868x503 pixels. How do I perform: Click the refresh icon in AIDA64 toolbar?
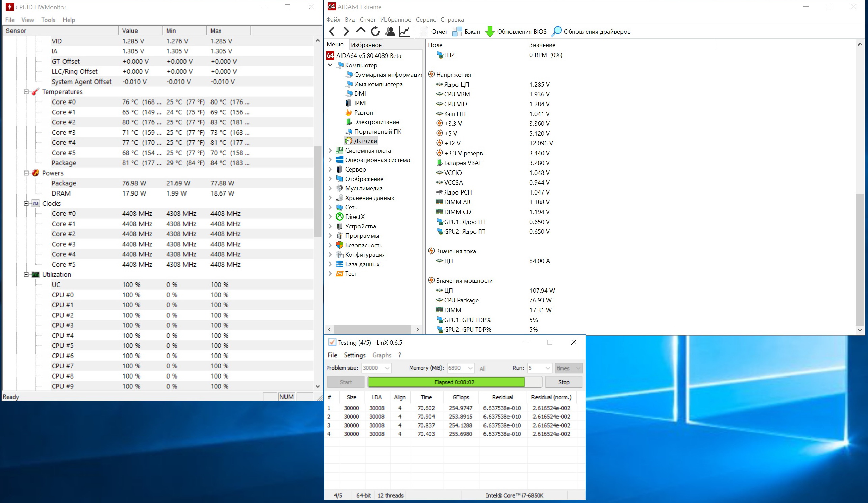point(375,32)
